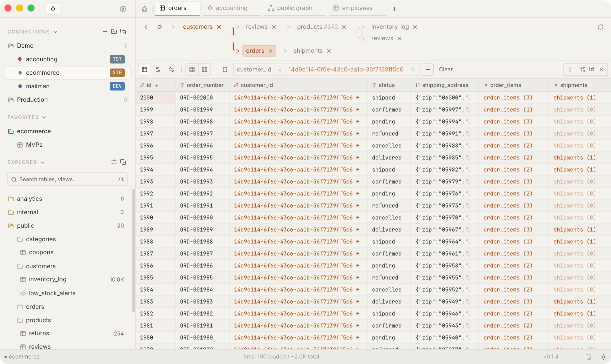The height and width of the screenshot is (364, 611).
Task: Toggle the light/dark theme icon
Action: [x=603, y=357]
